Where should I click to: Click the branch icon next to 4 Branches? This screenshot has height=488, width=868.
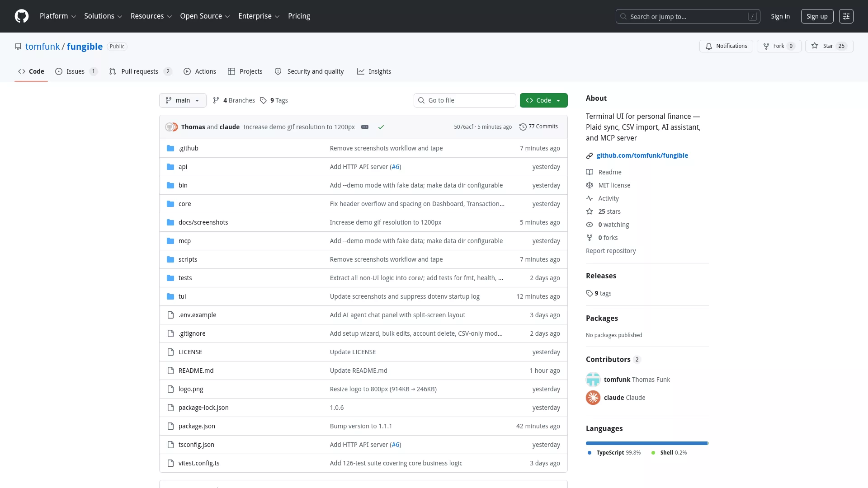tap(216, 100)
